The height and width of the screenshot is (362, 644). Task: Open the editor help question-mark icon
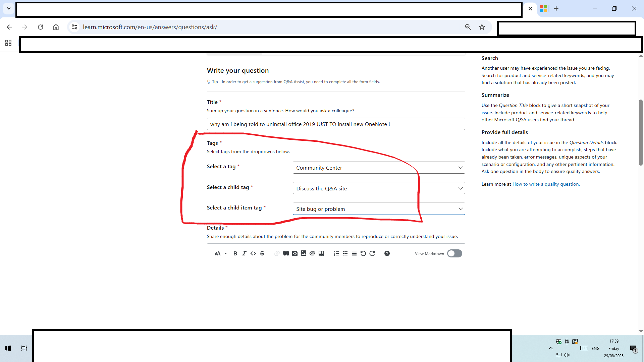387,253
